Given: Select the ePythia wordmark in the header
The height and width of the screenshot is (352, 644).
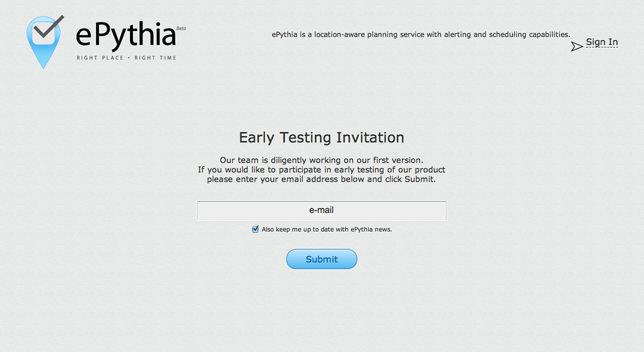Looking at the screenshot, I should tap(124, 36).
